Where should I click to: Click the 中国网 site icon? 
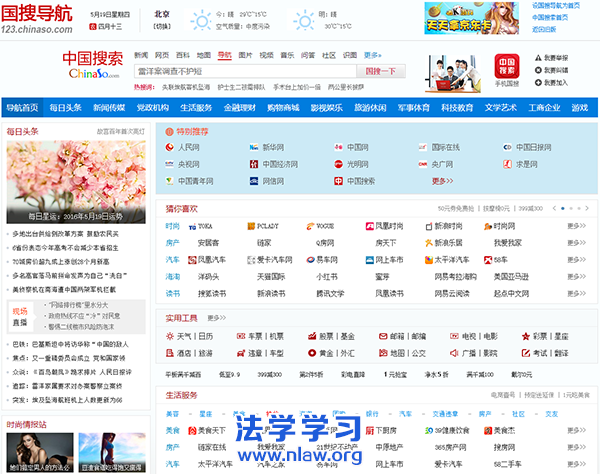pos(338,147)
